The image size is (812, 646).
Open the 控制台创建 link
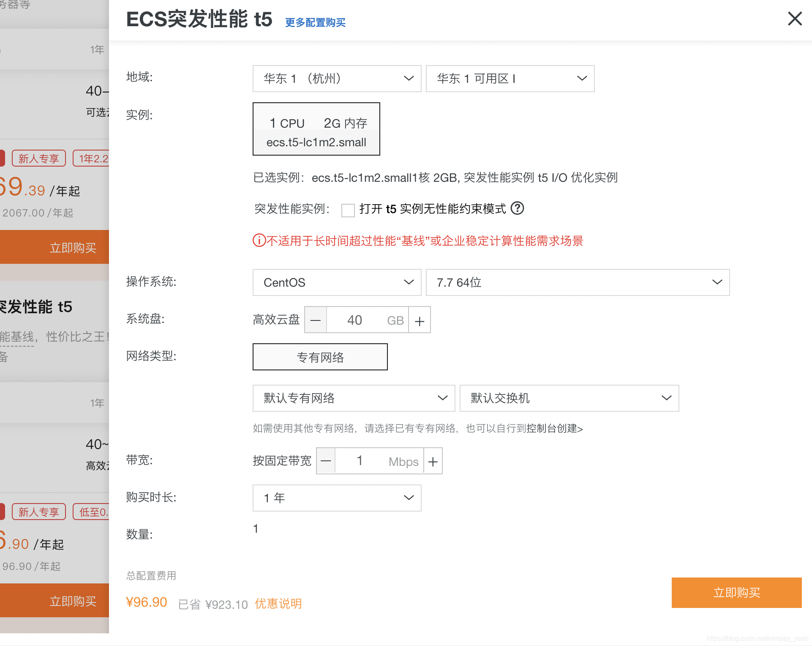click(554, 429)
